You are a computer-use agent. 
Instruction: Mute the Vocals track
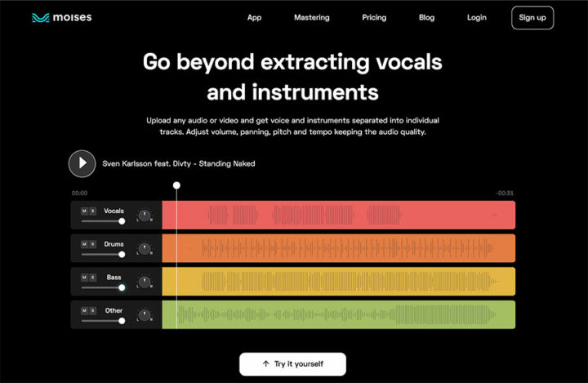click(84, 211)
